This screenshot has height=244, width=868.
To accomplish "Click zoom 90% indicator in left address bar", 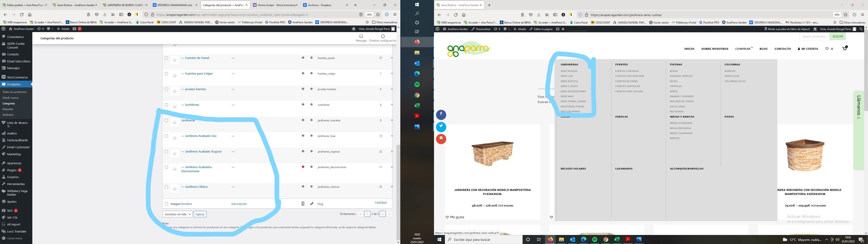I will point(370,14).
